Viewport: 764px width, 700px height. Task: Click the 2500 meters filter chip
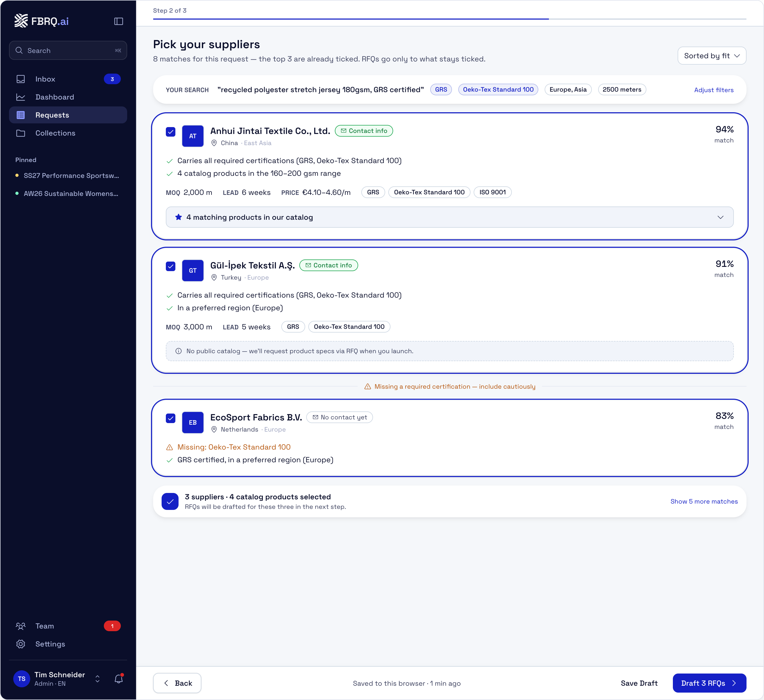622,89
